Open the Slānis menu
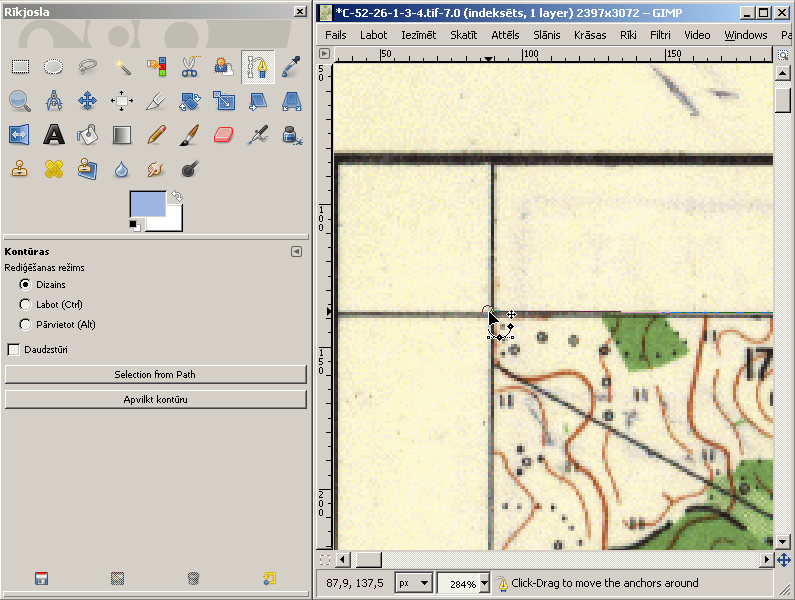The height and width of the screenshot is (600, 795). (x=547, y=35)
